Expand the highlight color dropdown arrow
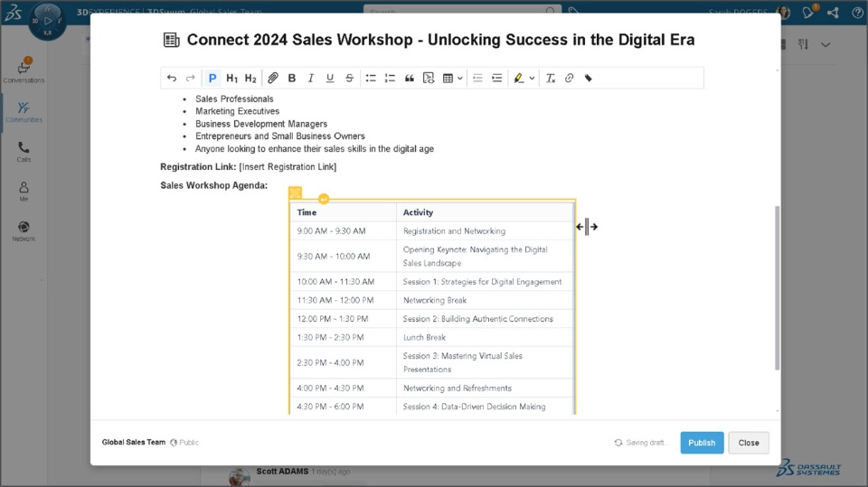The height and width of the screenshot is (487, 868). click(x=532, y=79)
